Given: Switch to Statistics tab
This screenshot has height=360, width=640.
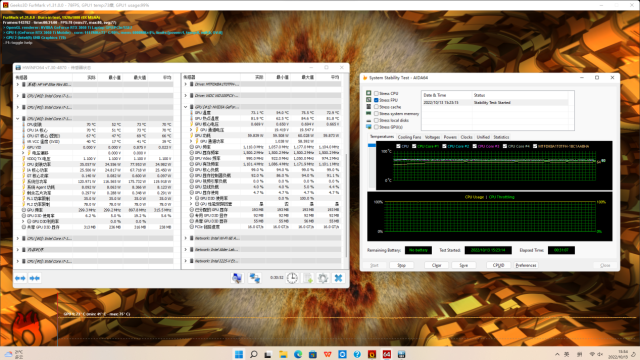Looking at the screenshot, I should coord(501,137).
